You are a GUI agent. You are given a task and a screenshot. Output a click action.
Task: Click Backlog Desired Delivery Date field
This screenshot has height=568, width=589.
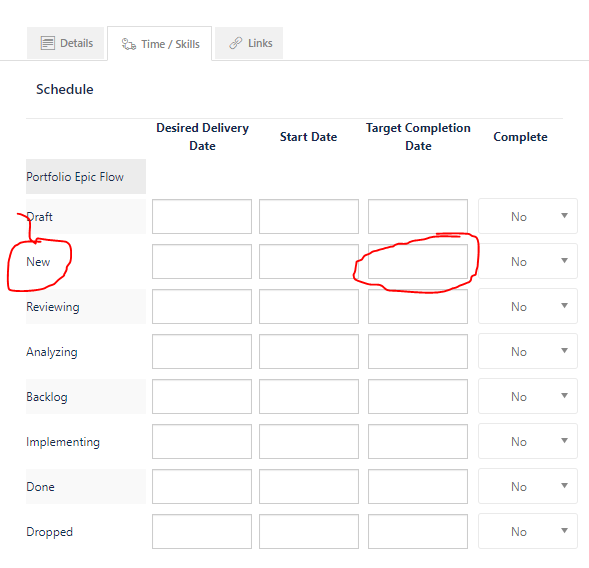tap(202, 397)
